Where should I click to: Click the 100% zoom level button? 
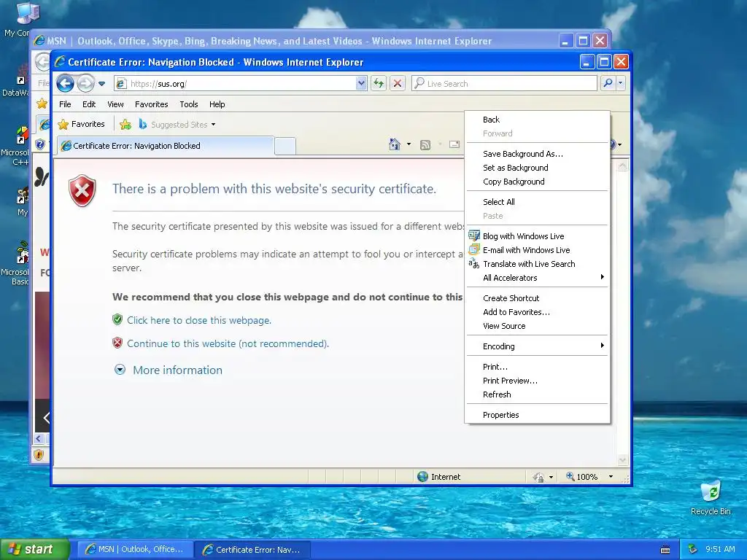581,477
